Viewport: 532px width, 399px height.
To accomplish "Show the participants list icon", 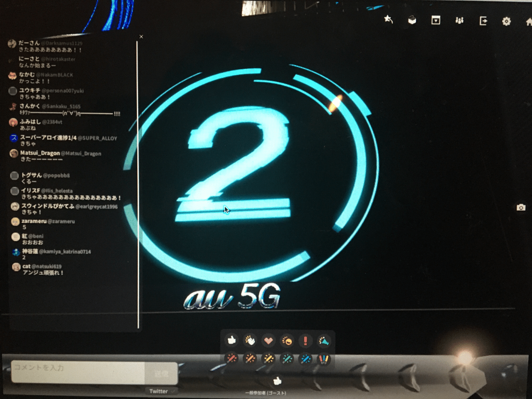I will tap(459, 20).
